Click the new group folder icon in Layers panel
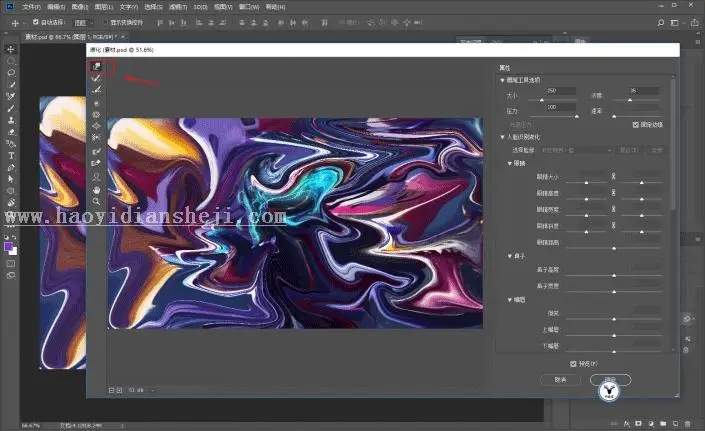705x431 pixels. tap(663, 423)
